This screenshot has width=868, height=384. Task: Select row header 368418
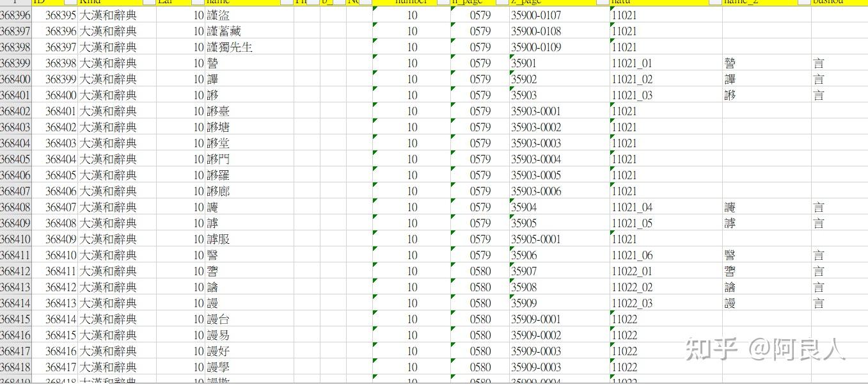pyautogui.click(x=15, y=367)
